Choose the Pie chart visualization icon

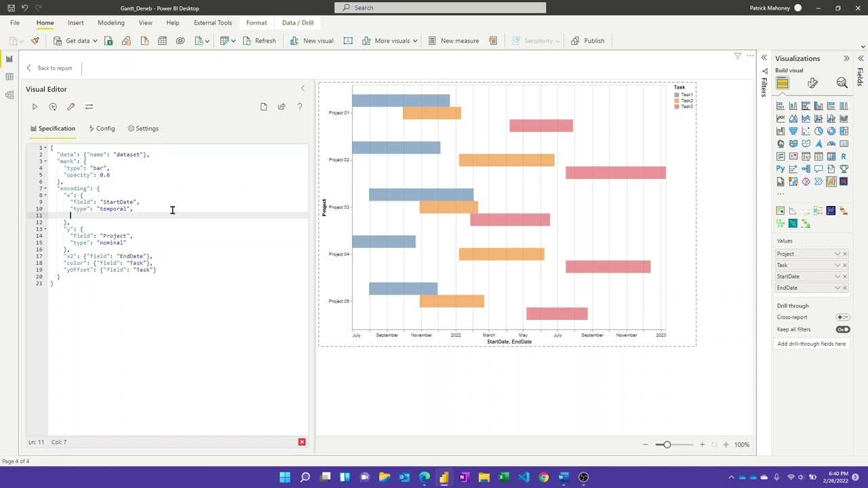coord(818,131)
